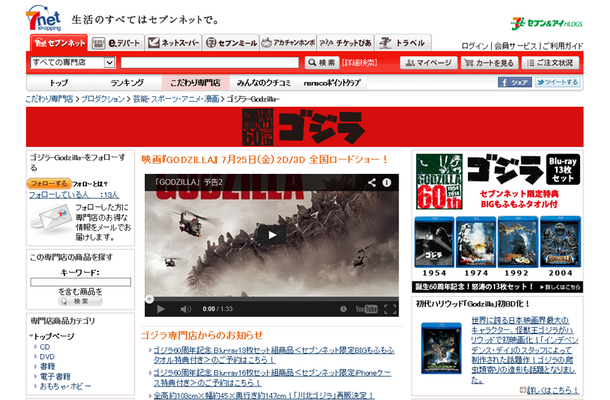Click the 検索 search button in the red bar
Image resolution: width=610 pixels, height=400 pixels.
(322, 63)
